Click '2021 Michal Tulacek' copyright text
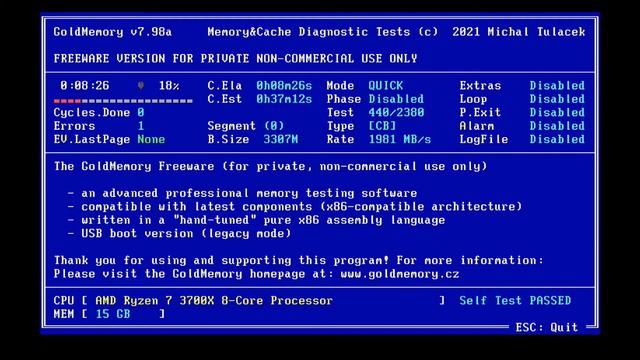 pyautogui.click(x=518, y=32)
